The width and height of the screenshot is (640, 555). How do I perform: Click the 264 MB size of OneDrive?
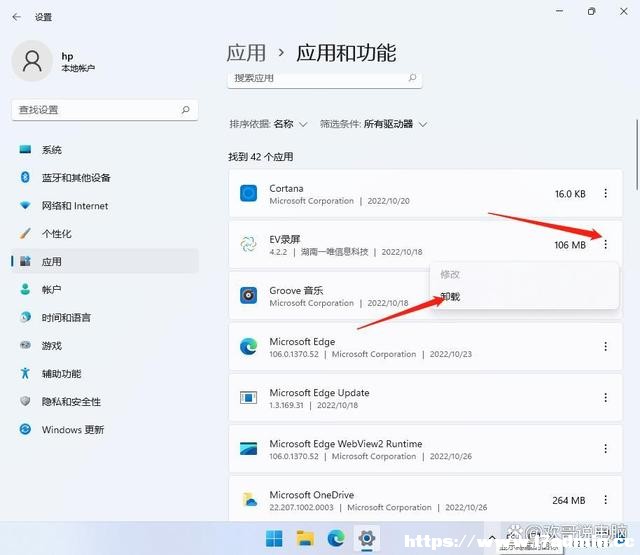[x=569, y=500]
